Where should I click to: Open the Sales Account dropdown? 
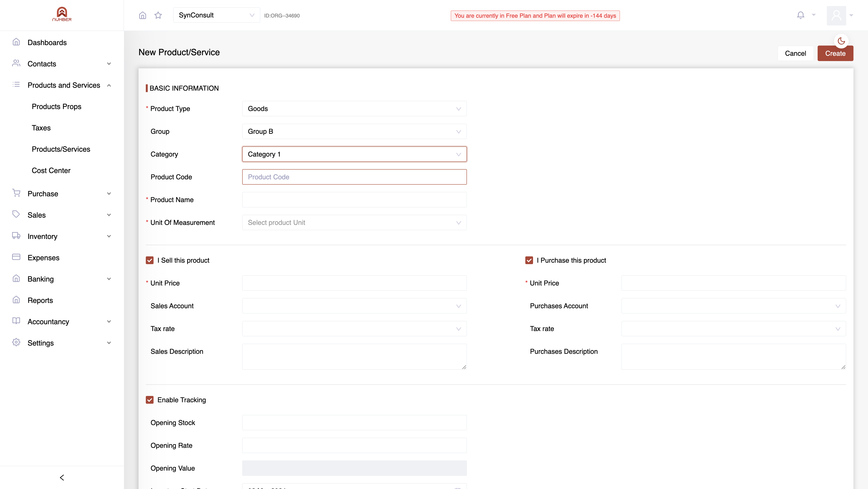click(355, 306)
